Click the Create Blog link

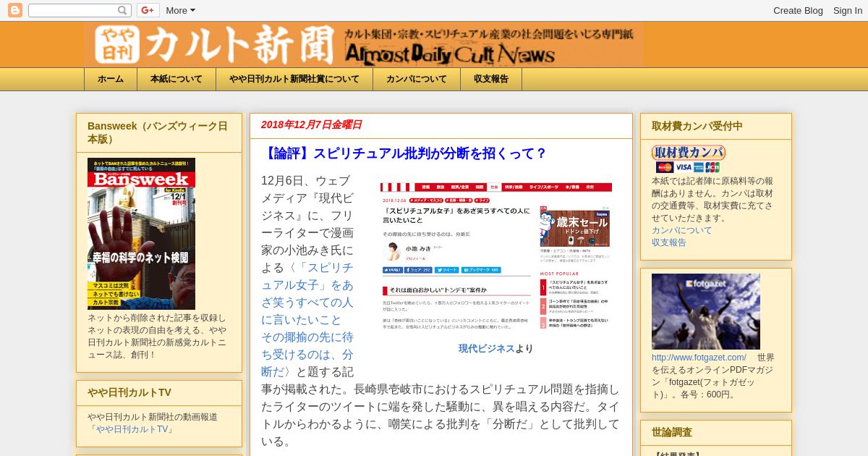click(798, 10)
